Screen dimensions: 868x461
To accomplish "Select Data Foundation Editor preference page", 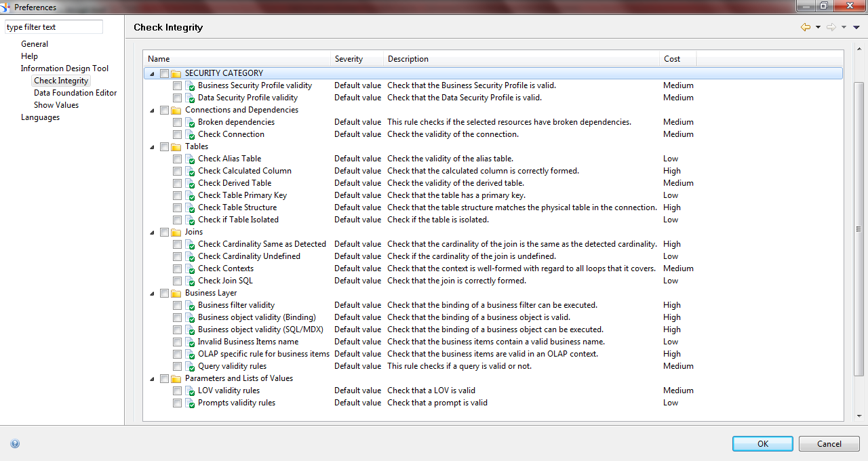I will (x=75, y=93).
